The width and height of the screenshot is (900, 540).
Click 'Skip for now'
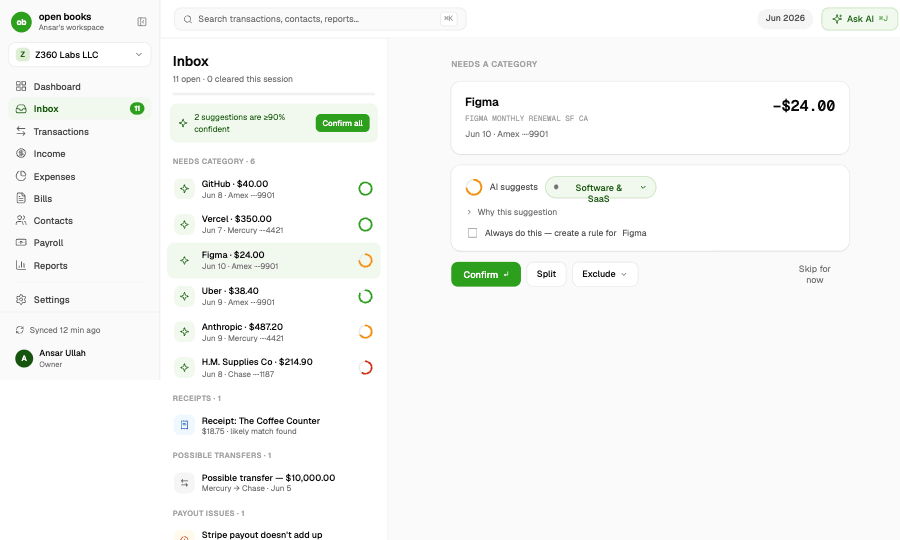point(814,274)
